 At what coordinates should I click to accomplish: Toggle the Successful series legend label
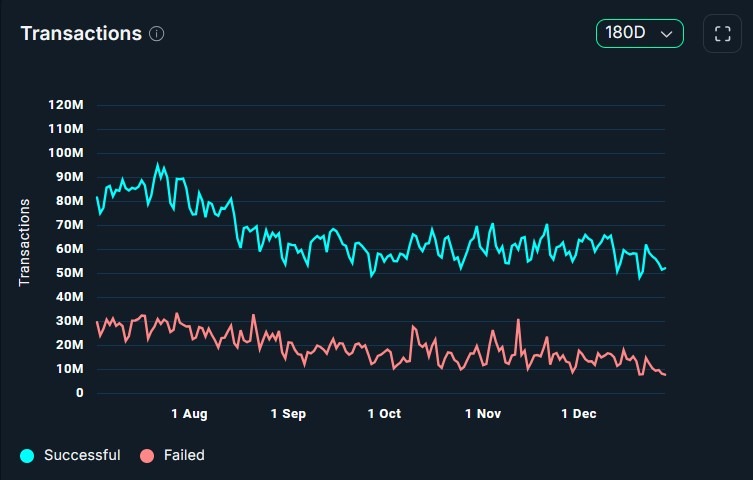82,455
